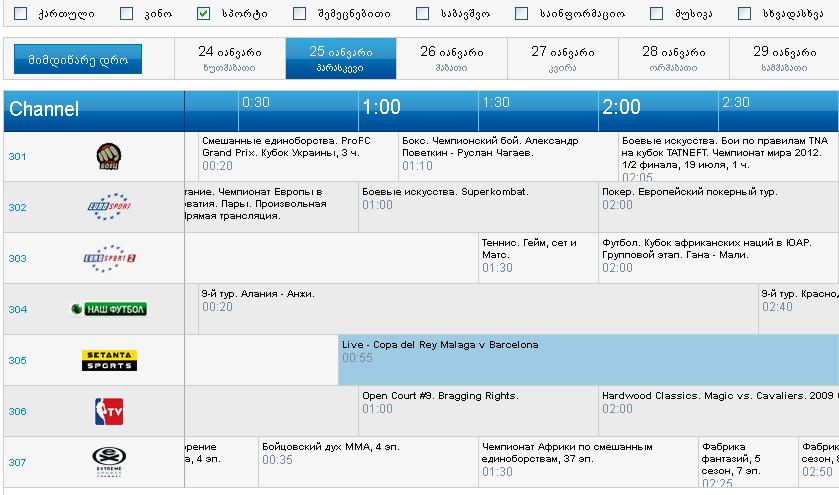The height and width of the screenshot is (495, 839).
Task: Enable the კინო category checkbox
Action: [126, 13]
